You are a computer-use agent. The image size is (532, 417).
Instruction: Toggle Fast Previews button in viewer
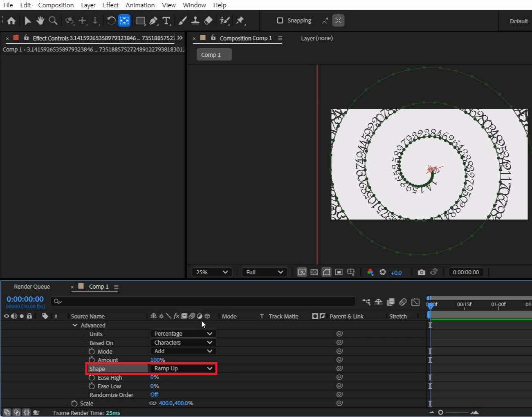coord(302,272)
